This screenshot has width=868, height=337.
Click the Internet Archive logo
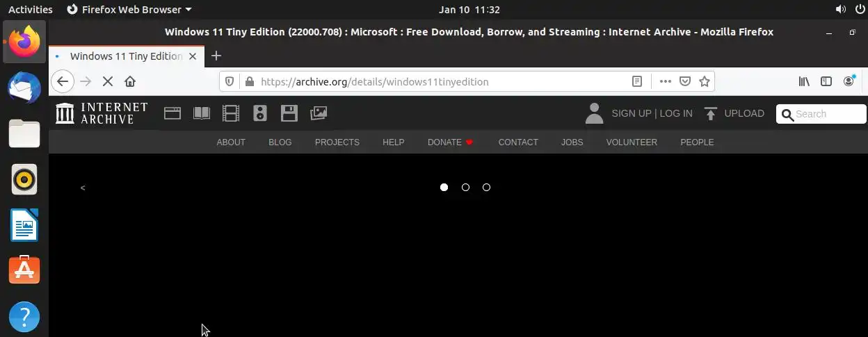(102, 113)
